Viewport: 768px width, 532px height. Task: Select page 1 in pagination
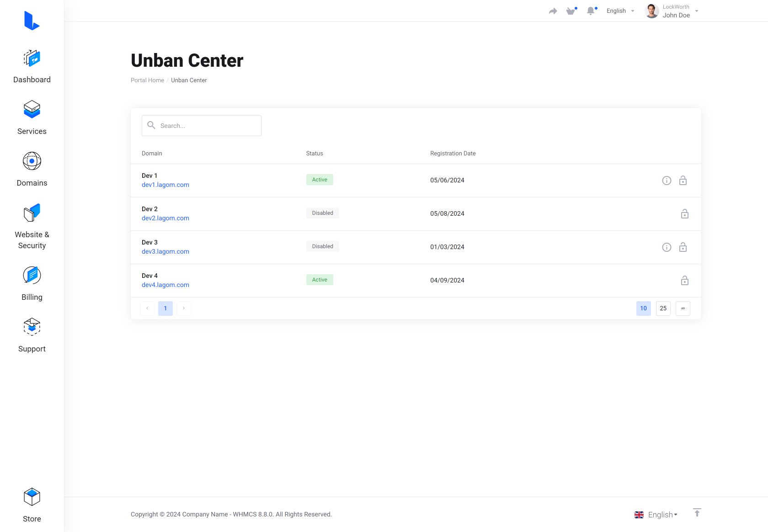tap(165, 309)
